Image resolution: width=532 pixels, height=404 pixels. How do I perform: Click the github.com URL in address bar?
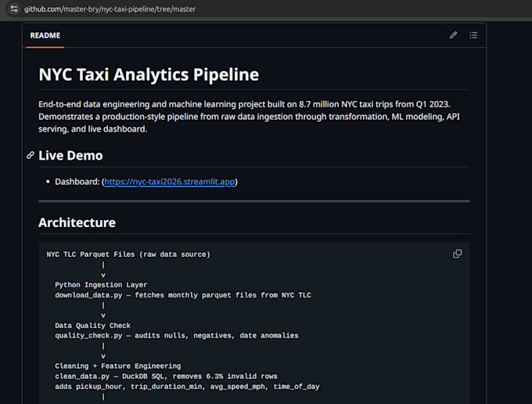[110, 9]
